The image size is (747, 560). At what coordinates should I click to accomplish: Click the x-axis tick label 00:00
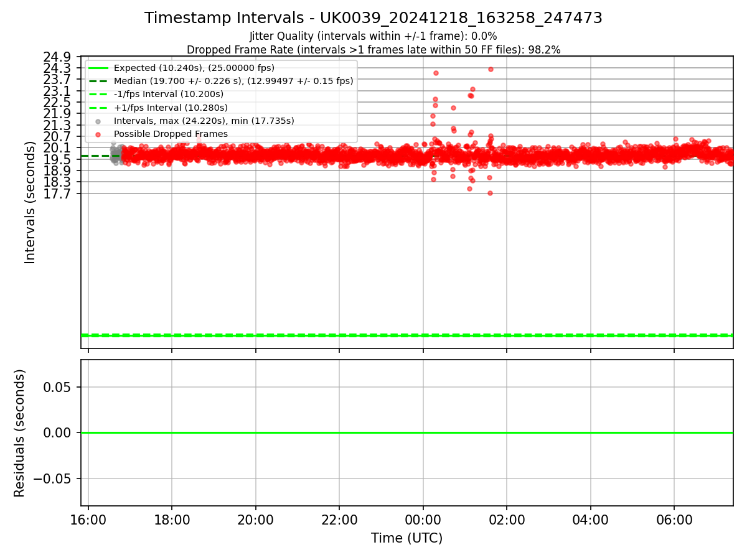[423, 519]
